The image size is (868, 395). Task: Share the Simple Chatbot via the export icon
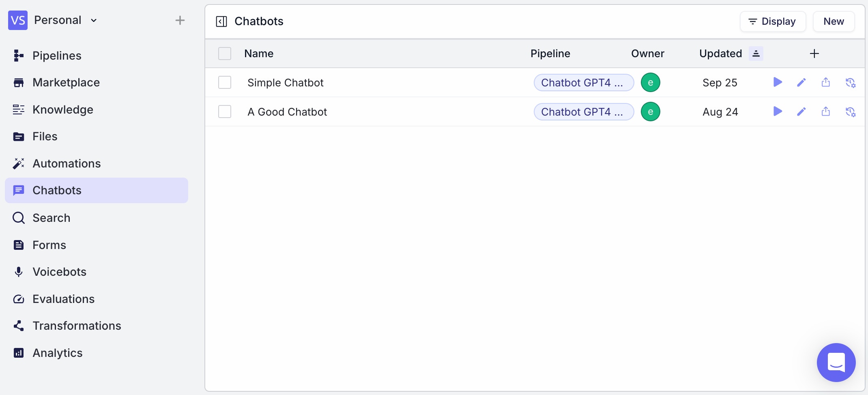[826, 82]
